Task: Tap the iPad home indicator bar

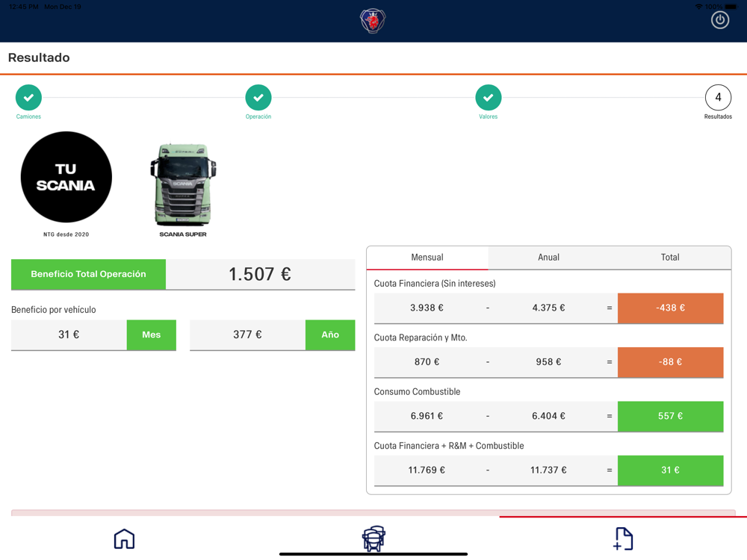Action: [x=373, y=554]
